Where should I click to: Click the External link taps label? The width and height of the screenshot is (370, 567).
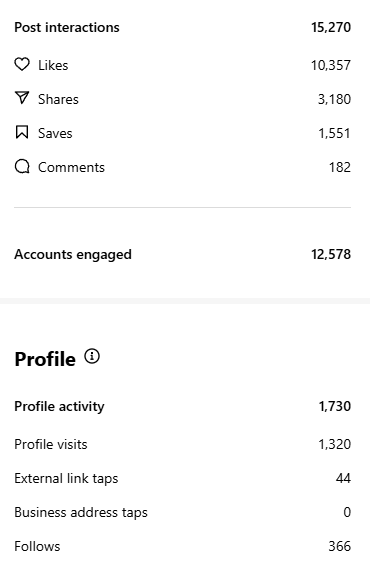(66, 479)
